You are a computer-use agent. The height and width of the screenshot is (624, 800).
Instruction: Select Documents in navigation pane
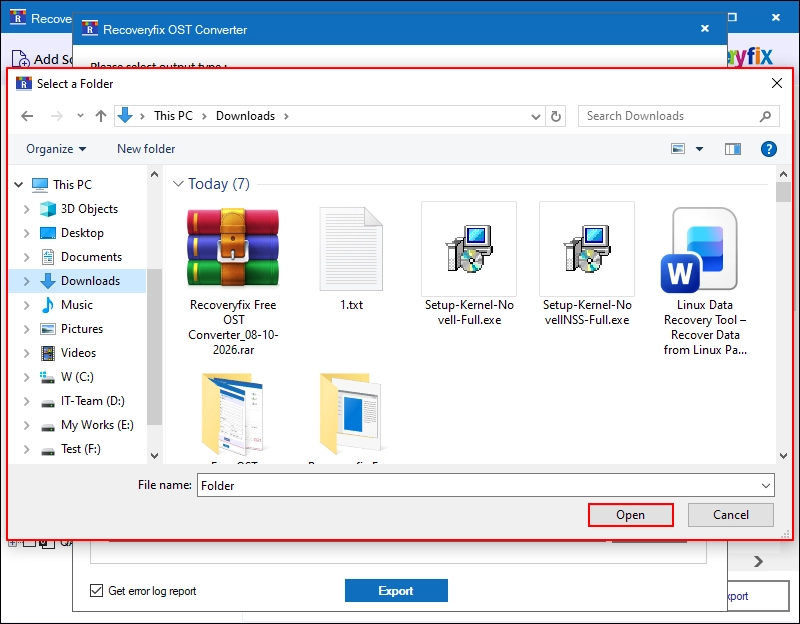[x=91, y=257]
